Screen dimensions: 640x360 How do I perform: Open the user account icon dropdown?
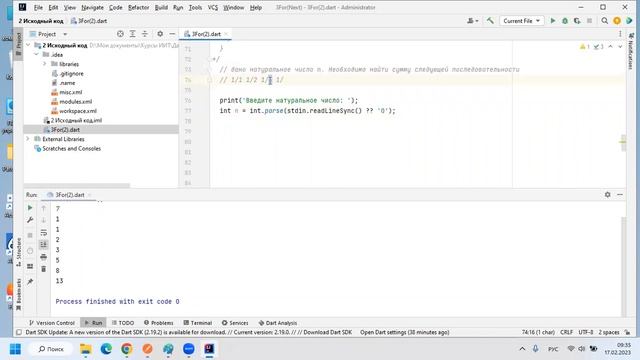pos(473,21)
